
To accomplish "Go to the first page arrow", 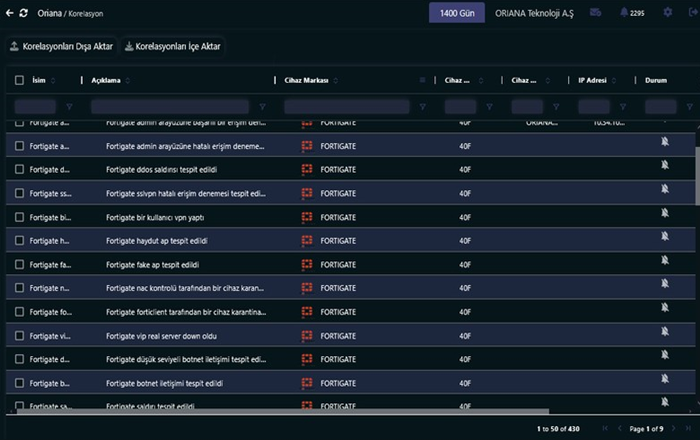I will pos(605,428).
